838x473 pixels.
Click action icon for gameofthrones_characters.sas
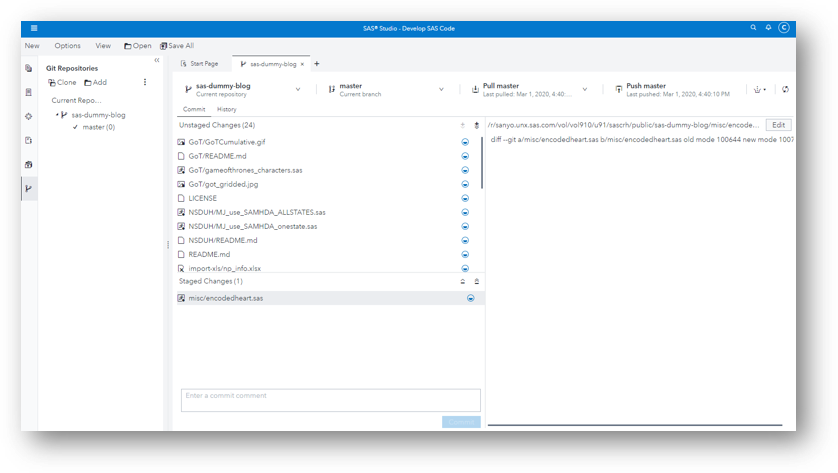coord(465,170)
